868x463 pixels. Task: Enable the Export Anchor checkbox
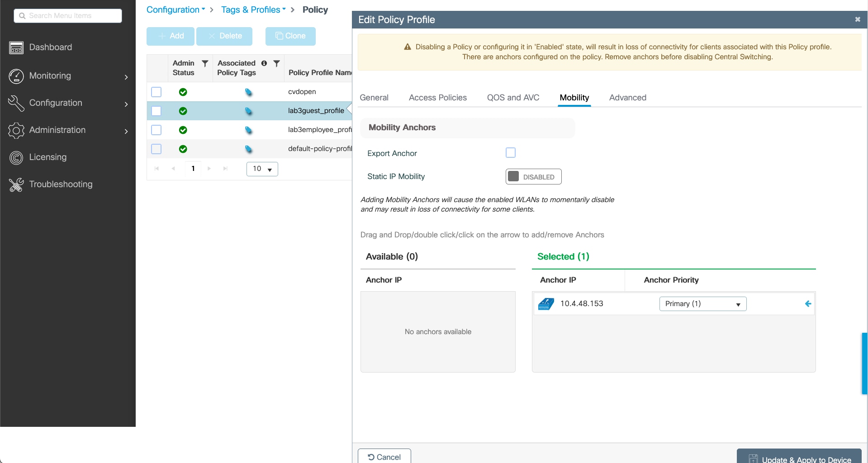coord(511,153)
